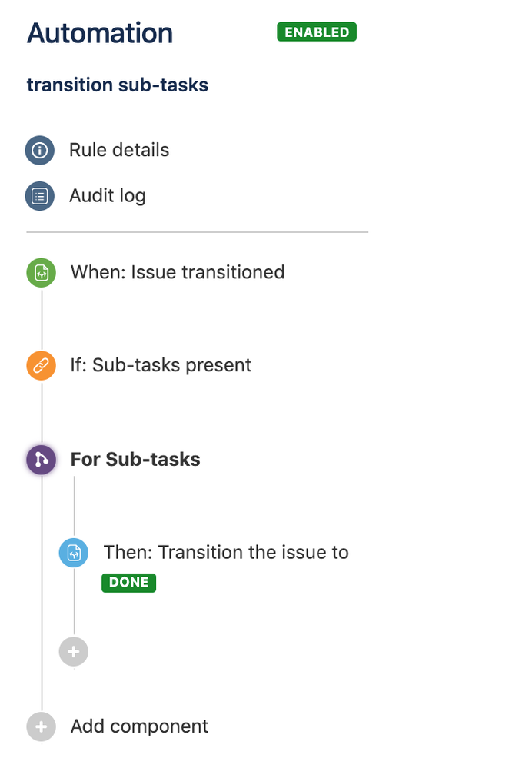
Task: Select the purple For Sub-tasks branch icon
Action: tap(41, 459)
